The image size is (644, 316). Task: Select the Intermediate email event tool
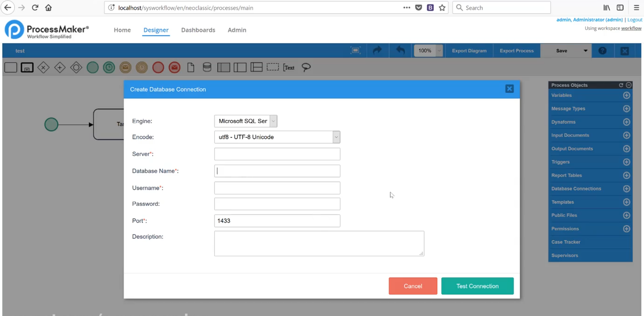pos(125,67)
